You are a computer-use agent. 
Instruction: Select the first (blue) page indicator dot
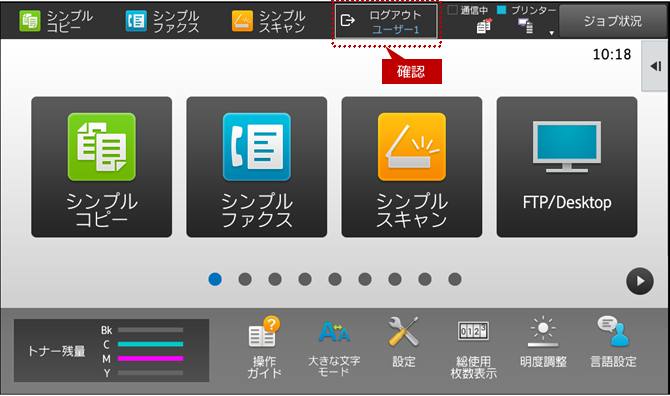pos(215,279)
